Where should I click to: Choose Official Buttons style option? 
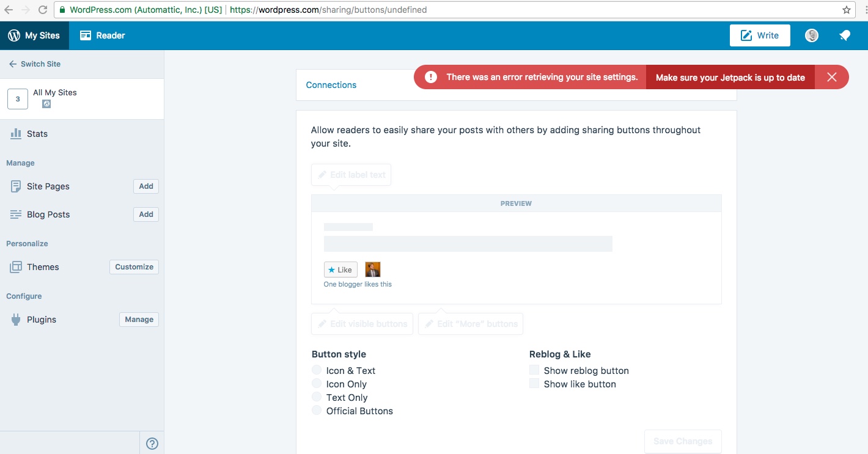pos(317,411)
